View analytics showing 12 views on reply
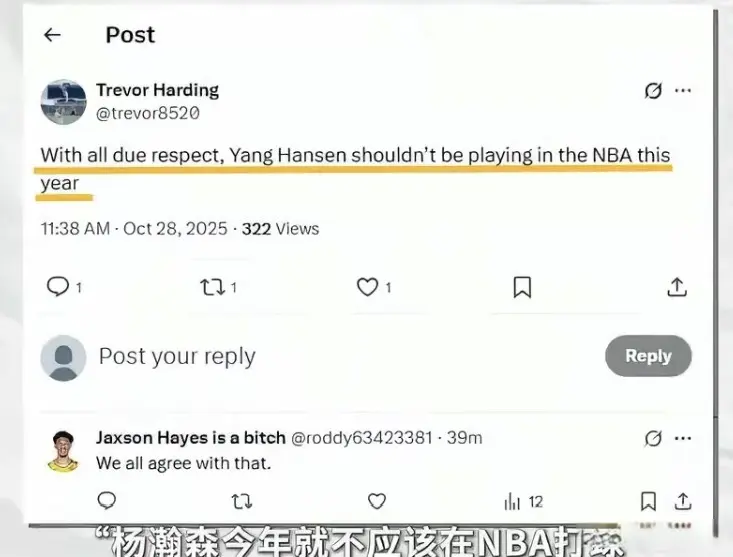This screenshot has height=557, width=733. [524, 502]
